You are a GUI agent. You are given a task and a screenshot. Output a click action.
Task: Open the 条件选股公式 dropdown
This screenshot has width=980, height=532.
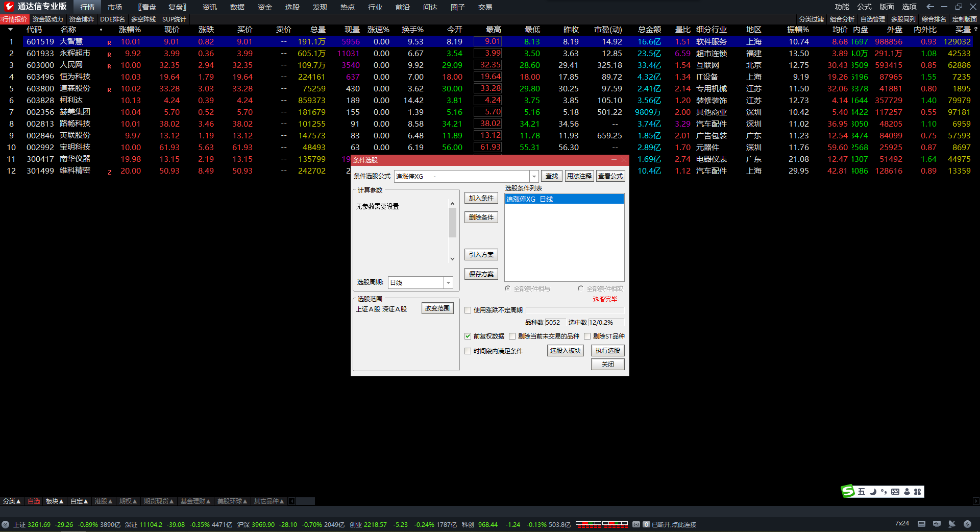coord(534,176)
